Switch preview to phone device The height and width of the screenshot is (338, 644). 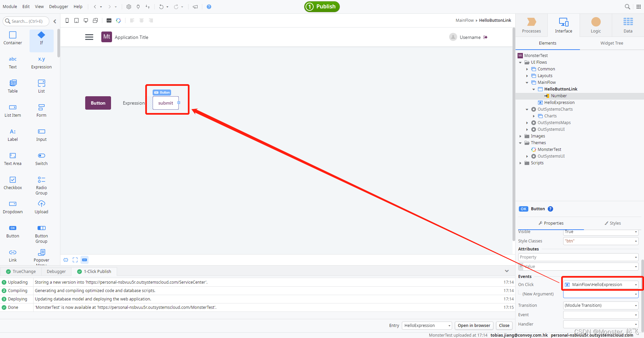click(x=67, y=20)
